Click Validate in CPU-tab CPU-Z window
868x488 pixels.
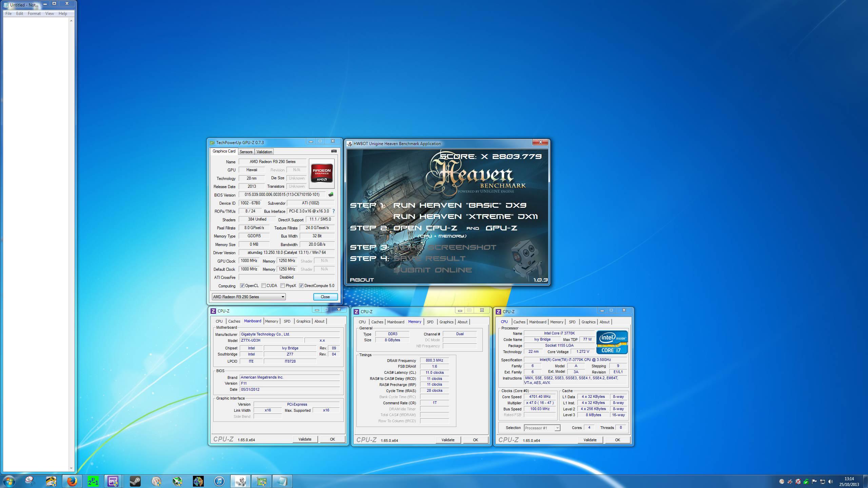590,440
